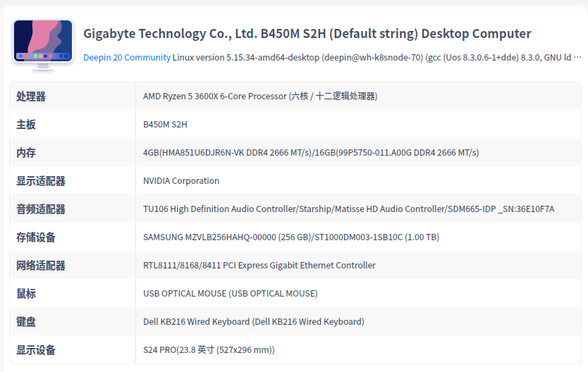Select the 显示适配器 row label
This screenshot has height=372, width=588.
pyautogui.click(x=41, y=181)
